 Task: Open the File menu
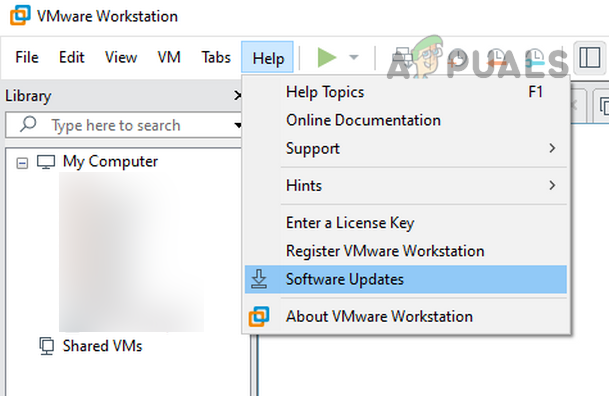(x=27, y=57)
